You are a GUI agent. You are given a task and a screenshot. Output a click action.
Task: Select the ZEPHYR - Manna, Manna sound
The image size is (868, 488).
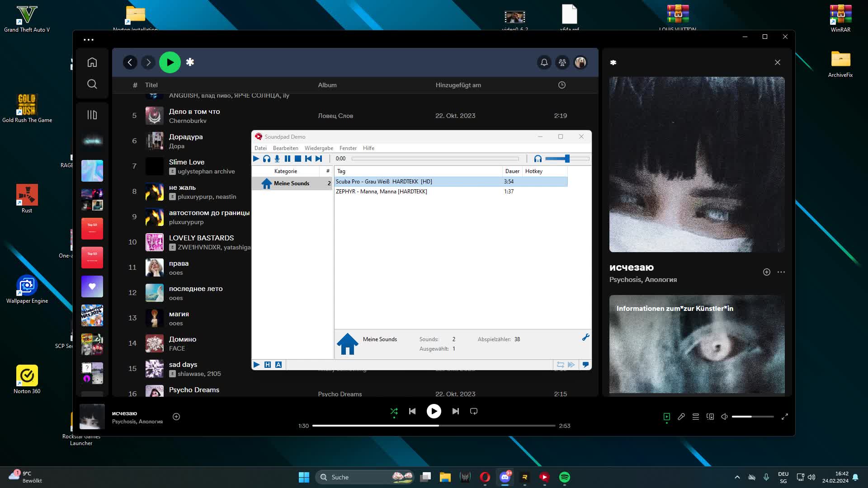pyautogui.click(x=381, y=192)
